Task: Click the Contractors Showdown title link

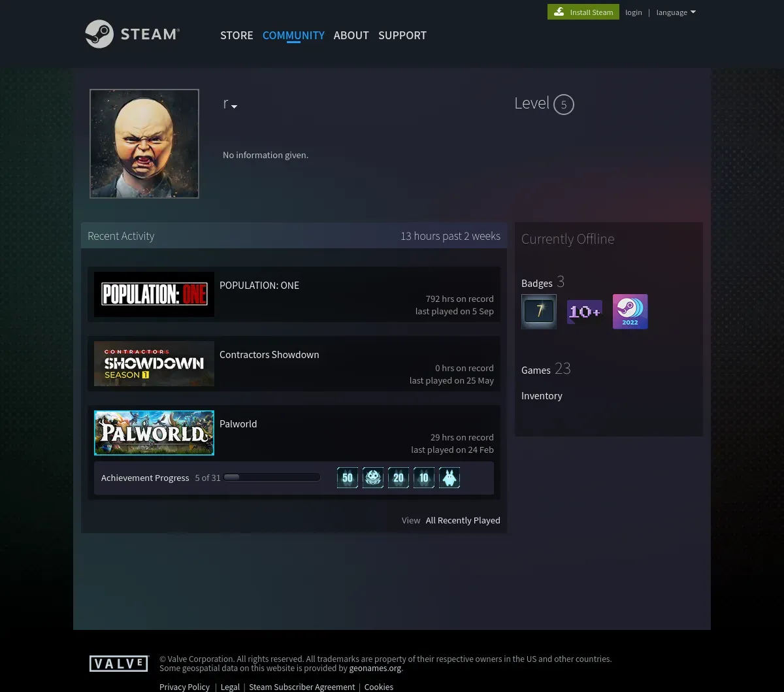Action: click(269, 354)
